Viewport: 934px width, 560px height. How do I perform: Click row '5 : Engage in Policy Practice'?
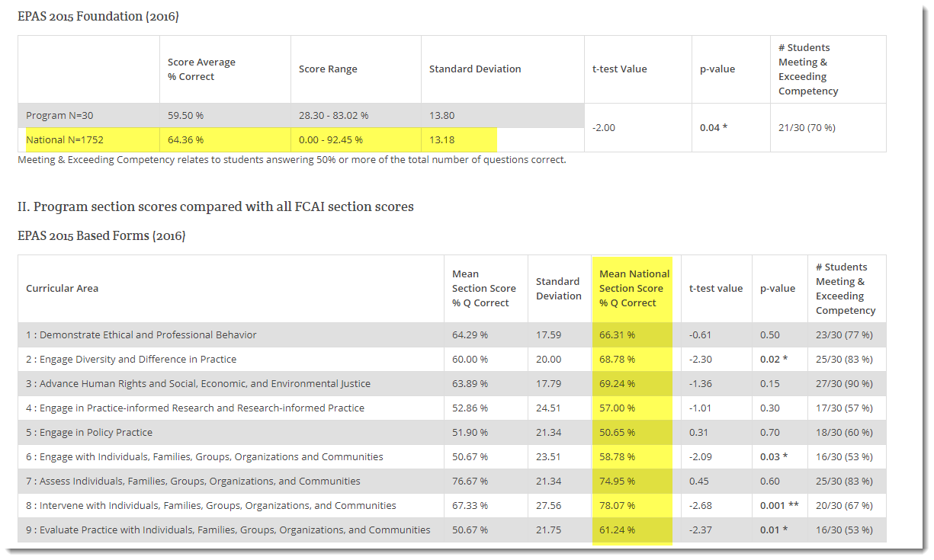[452, 432]
